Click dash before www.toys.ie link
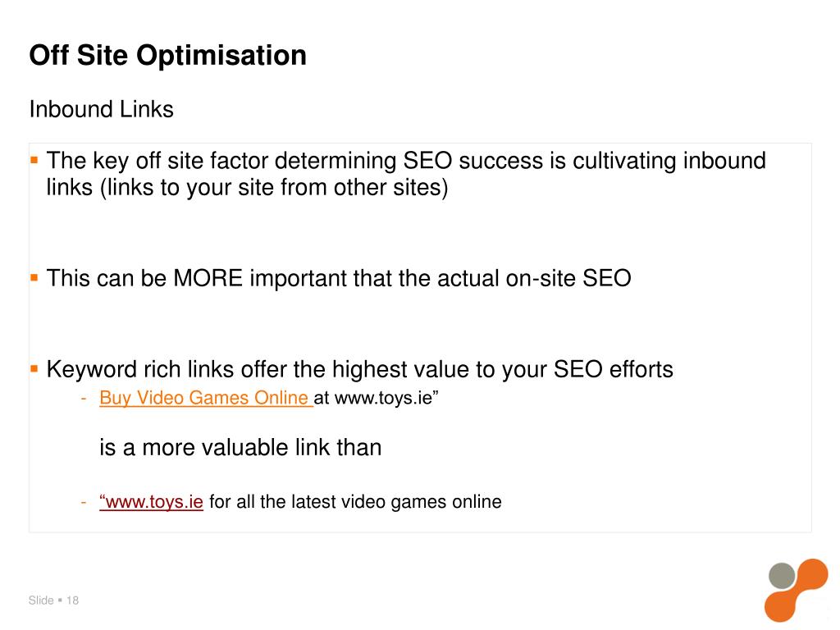This screenshot has width=840, height=630. click(84, 502)
